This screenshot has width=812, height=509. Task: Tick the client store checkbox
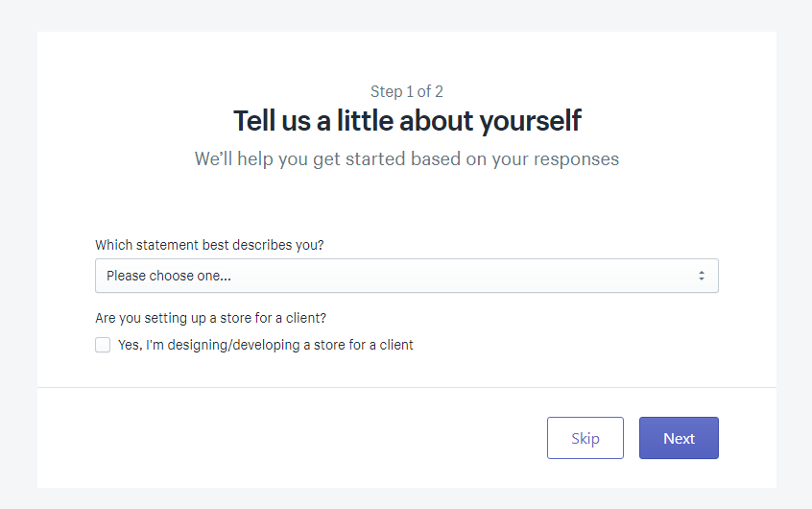(x=103, y=345)
